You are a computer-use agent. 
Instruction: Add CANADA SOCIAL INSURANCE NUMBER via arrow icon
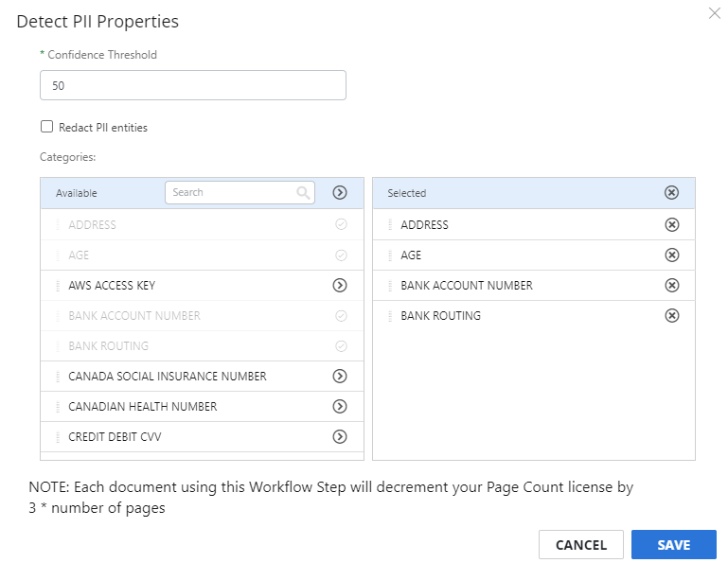340,376
